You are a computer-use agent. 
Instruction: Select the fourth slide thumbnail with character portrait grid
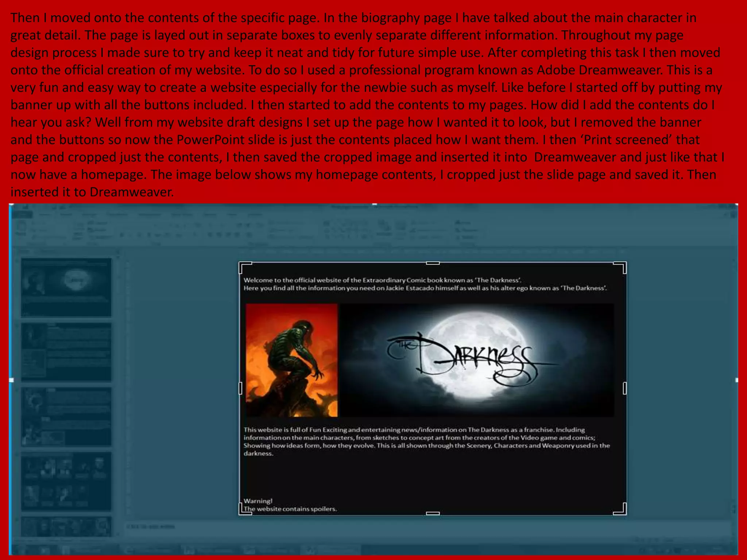66,482
